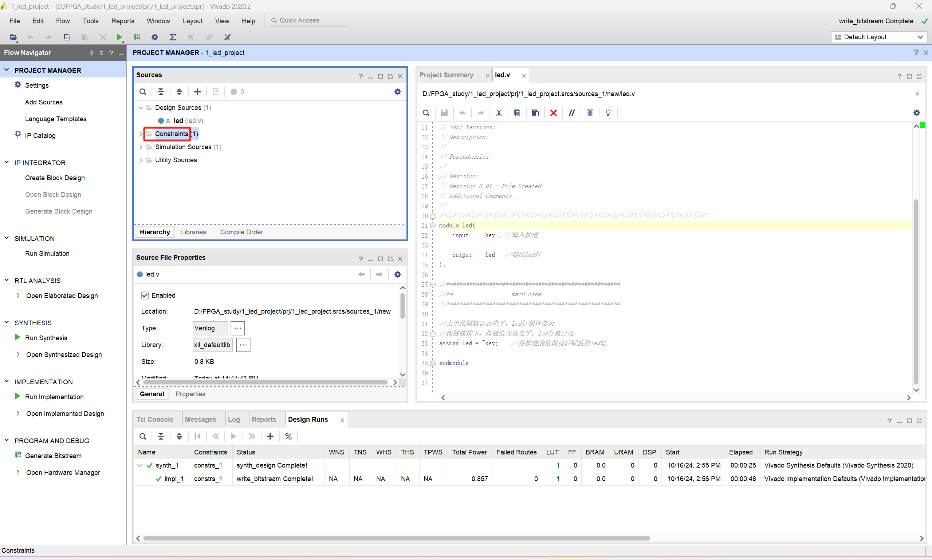
Task: Expand the Constraints folder in Sources
Action: 141,134
